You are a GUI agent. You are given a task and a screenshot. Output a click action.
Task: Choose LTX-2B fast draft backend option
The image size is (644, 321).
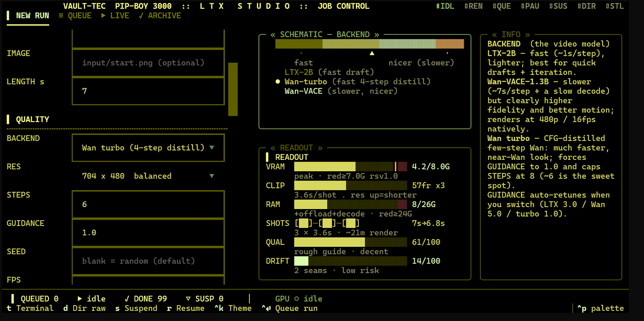click(x=329, y=72)
